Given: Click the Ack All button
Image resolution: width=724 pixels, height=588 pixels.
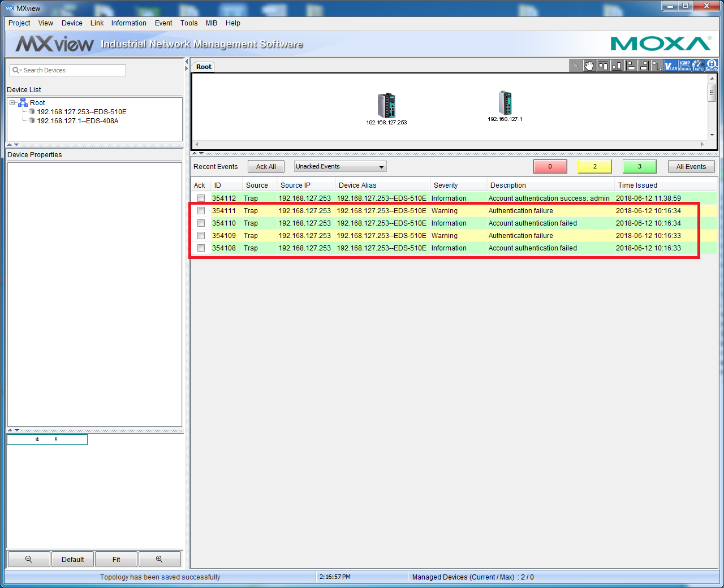Looking at the screenshot, I should point(266,166).
